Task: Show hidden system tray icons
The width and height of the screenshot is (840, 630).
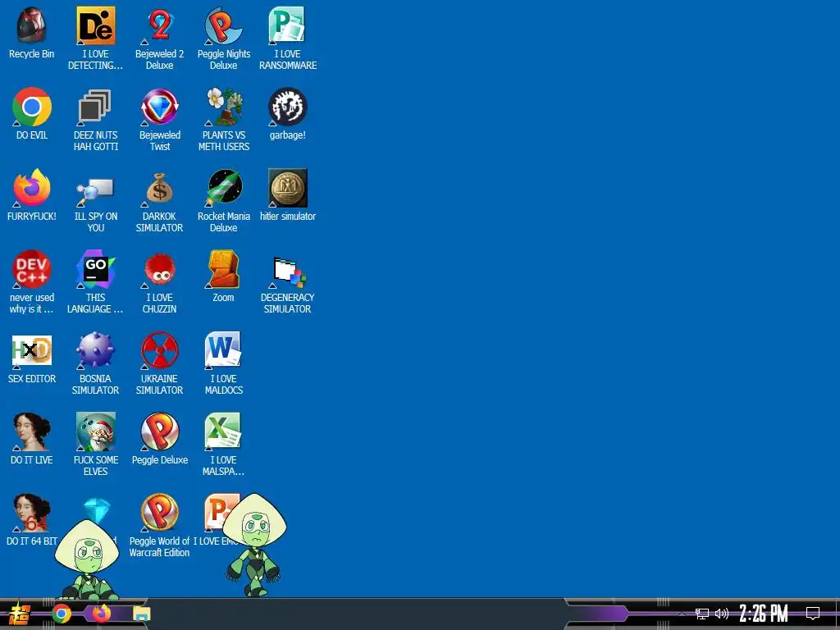Action: 682,614
